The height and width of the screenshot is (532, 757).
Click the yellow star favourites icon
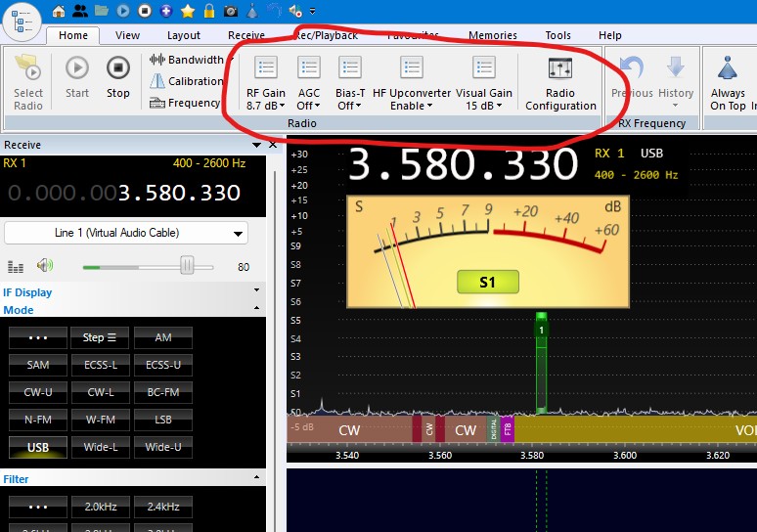pyautogui.click(x=188, y=11)
